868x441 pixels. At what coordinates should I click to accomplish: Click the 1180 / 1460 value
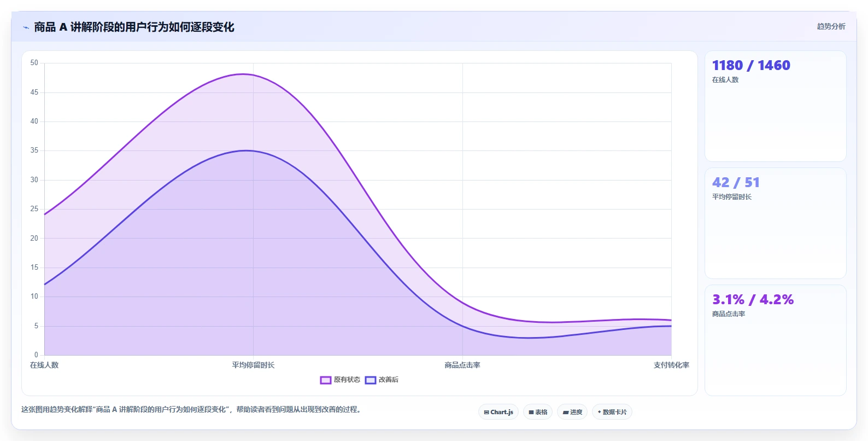click(751, 65)
